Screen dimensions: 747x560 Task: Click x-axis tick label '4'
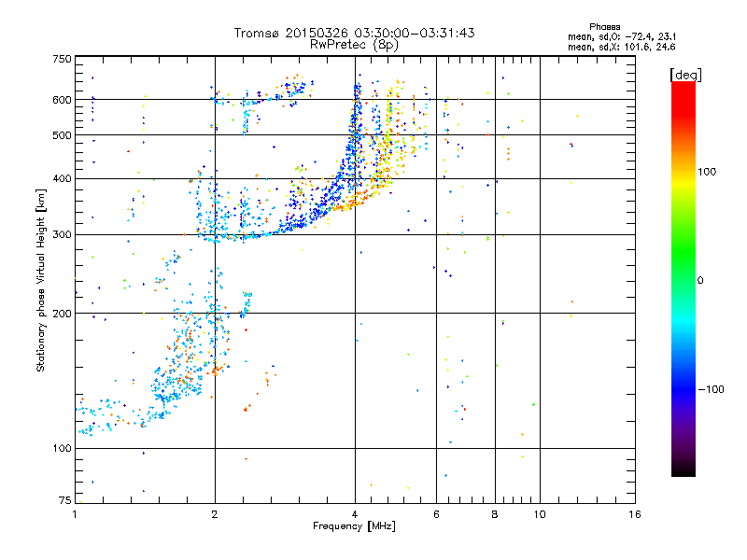click(x=355, y=514)
